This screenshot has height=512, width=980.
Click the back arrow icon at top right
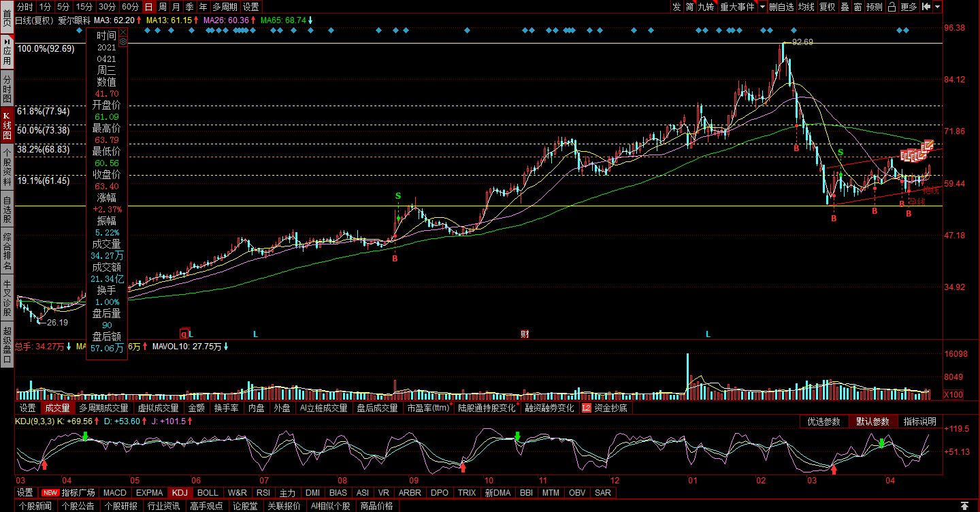point(926,7)
